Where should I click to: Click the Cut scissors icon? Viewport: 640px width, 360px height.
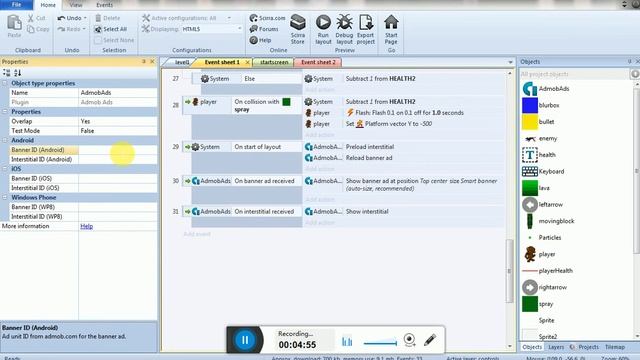(x=31, y=18)
